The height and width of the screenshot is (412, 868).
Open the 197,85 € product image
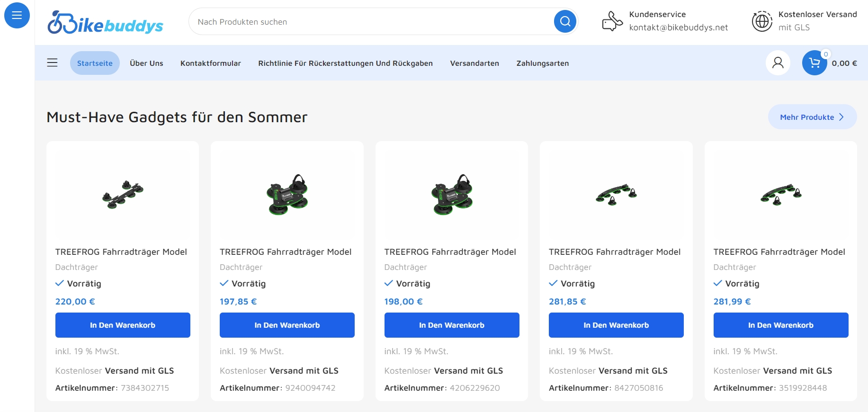click(287, 194)
